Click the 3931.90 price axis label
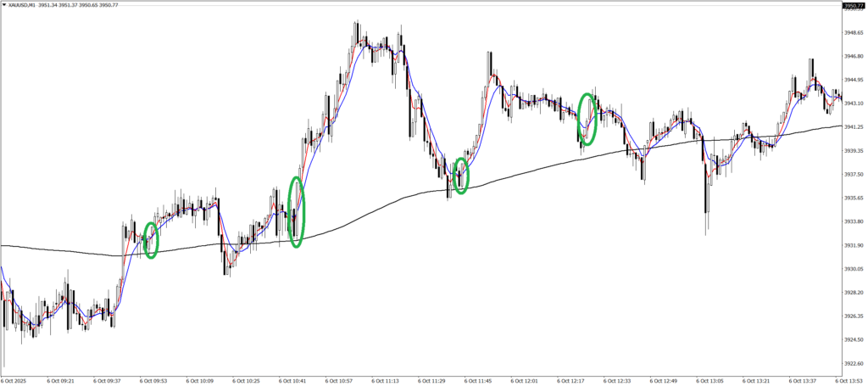 point(853,245)
